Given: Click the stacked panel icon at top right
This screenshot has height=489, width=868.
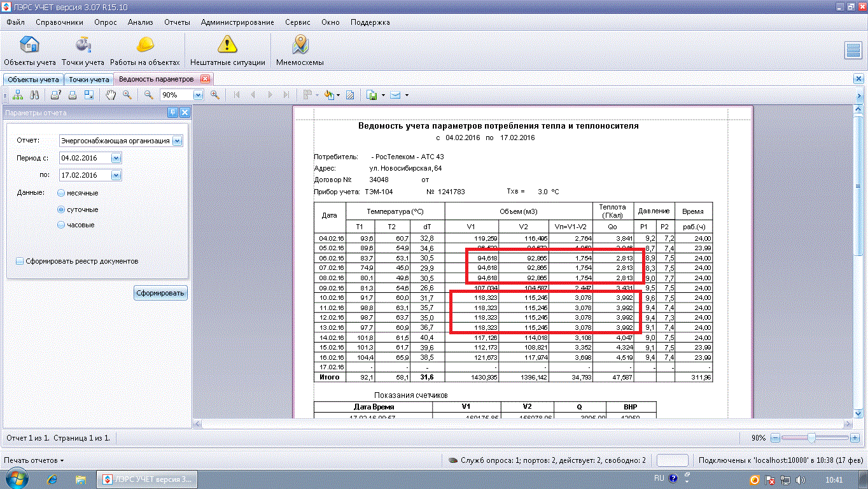Looking at the screenshot, I should click(853, 50).
